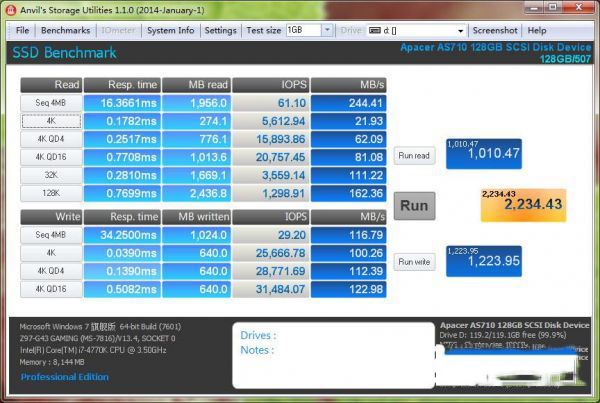Click the 31,484.07 write IOPS cell
The height and width of the screenshot is (403, 600).
[x=271, y=289]
